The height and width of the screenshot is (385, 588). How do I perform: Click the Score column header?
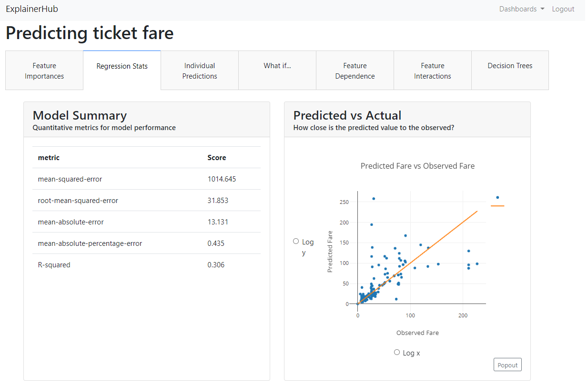(x=217, y=158)
